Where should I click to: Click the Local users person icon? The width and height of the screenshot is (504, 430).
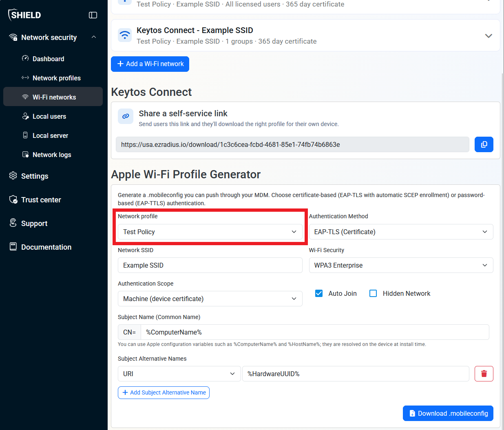click(x=25, y=116)
